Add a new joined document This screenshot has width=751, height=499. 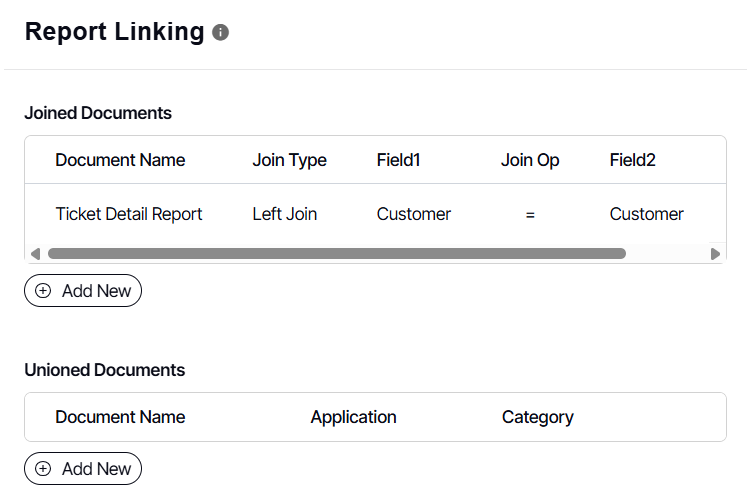pos(83,291)
